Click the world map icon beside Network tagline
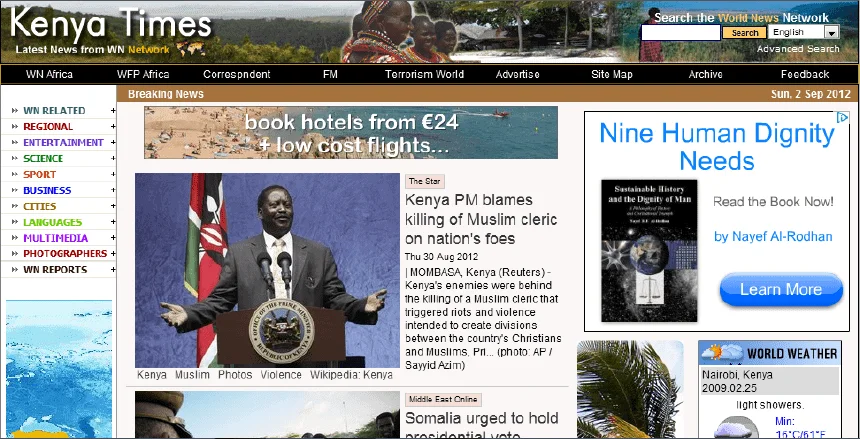The width and height of the screenshot is (860, 439). pos(186,49)
